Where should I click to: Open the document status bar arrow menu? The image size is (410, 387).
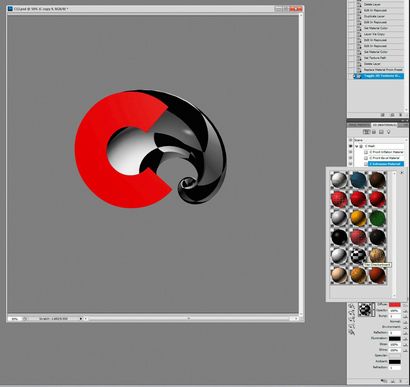coord(80,319)
